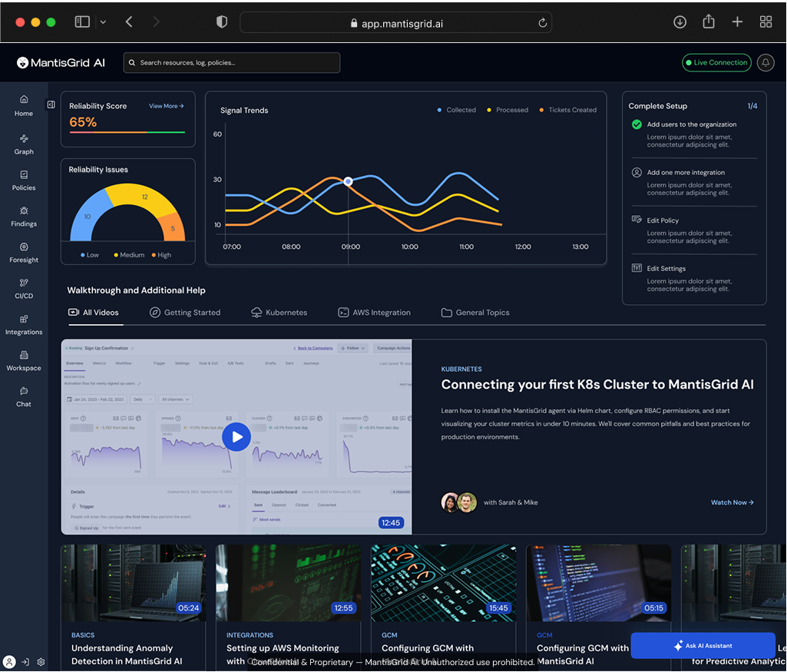Open the Ask AI Assistant button
787x672 pixels.
(x=703, y=646)
